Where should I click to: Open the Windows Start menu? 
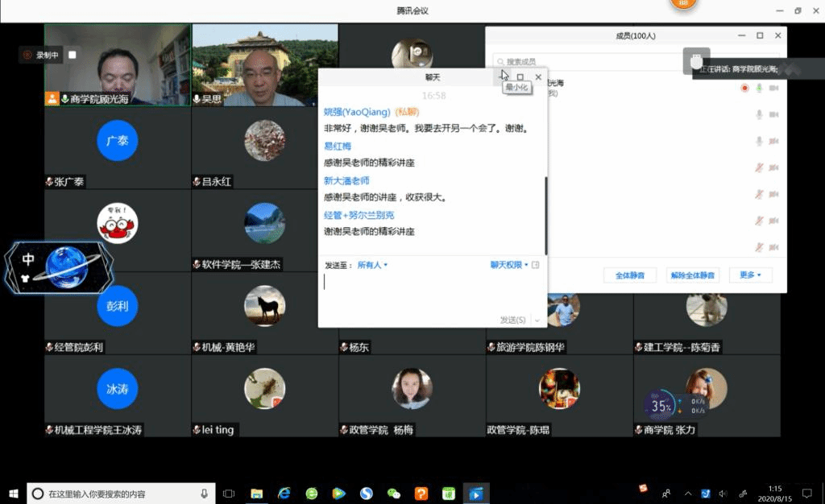pos(14,494)
